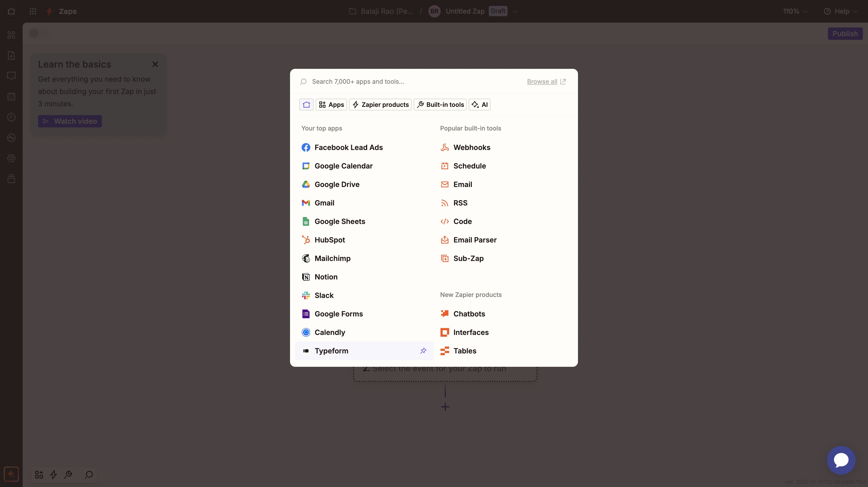Switch to the AI tab

pos(480,105)
